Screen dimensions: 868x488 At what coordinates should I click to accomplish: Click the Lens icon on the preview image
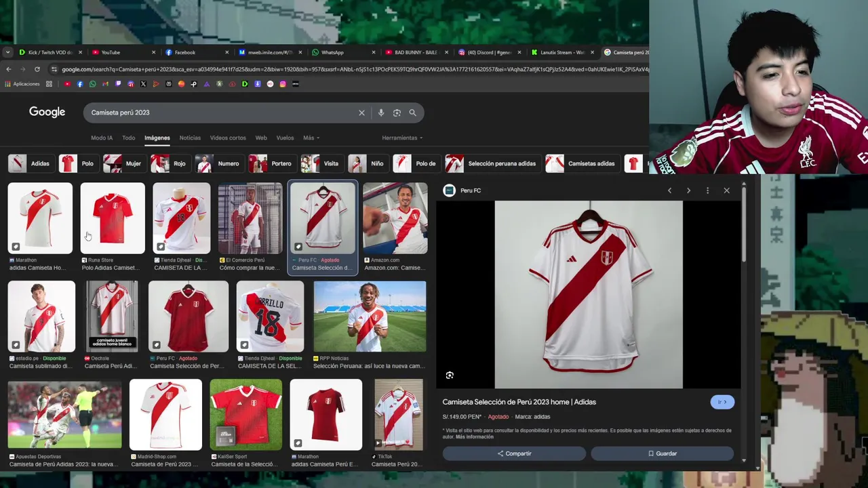pyautogui.click(x=450, y=375)
